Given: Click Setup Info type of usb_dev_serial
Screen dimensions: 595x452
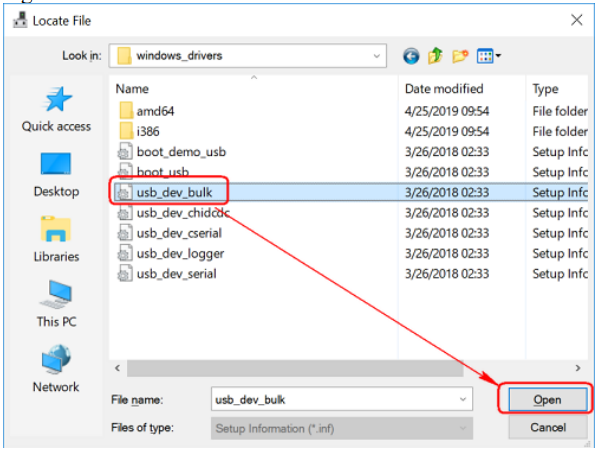Looking at the screenshot, I should tap(560, 274).
